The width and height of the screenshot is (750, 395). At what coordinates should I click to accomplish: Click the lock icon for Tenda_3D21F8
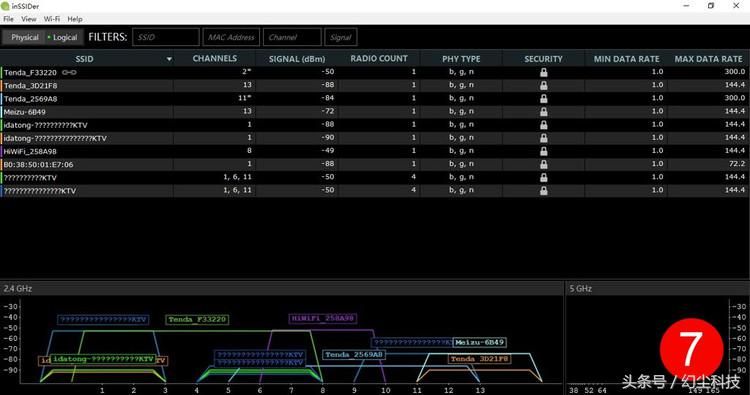pyautogui.click(x=543, y=85)
